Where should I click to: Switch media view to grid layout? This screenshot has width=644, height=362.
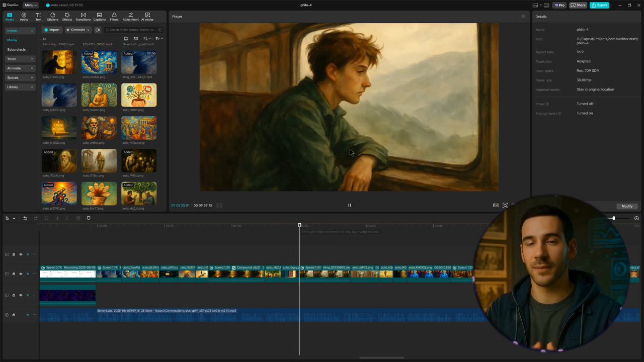(136, 39)
